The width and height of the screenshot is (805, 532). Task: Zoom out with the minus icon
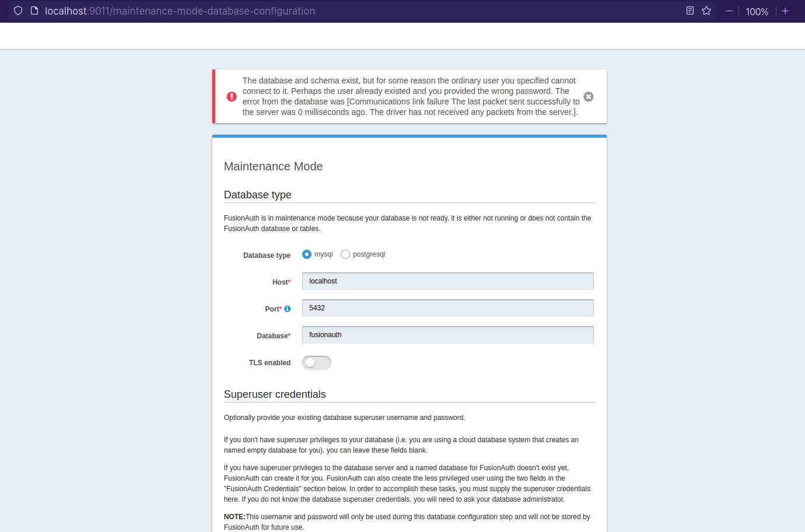point(729,11)
